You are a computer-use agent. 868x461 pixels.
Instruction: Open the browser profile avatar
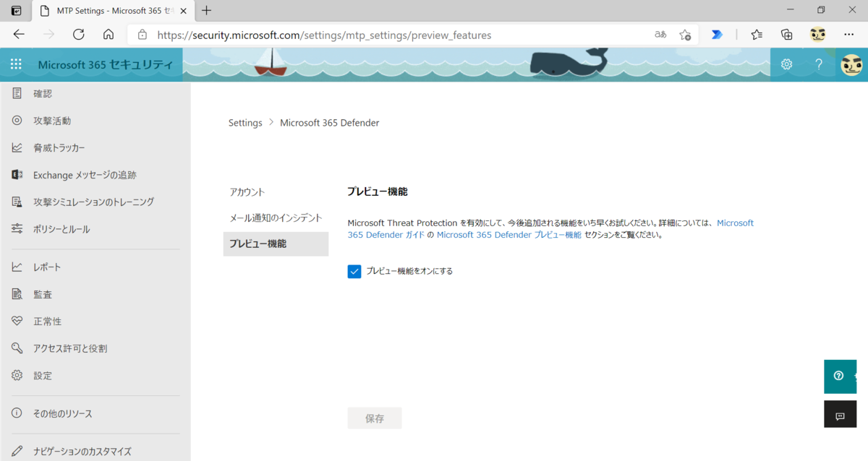(x=817, y=35)
